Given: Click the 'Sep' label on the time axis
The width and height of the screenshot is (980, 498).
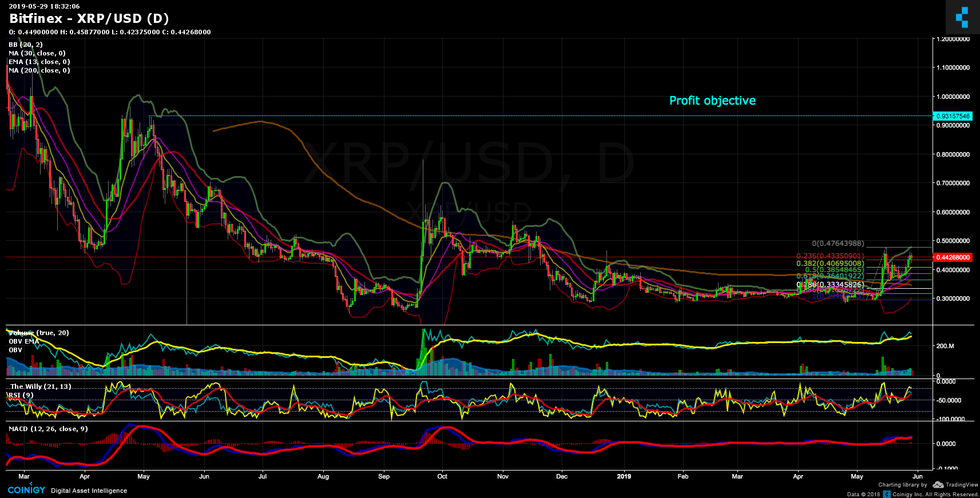Looking at the screenshot, I should click(384, 476).
